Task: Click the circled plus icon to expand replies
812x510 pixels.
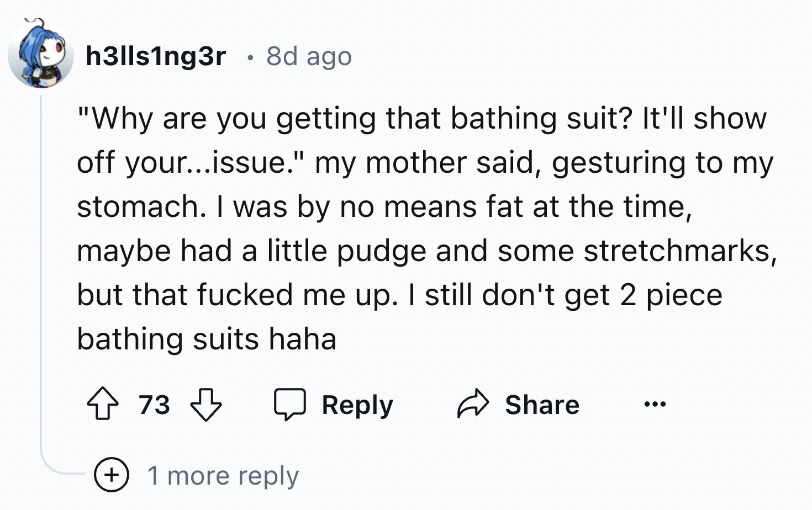Action: point(112,475)
